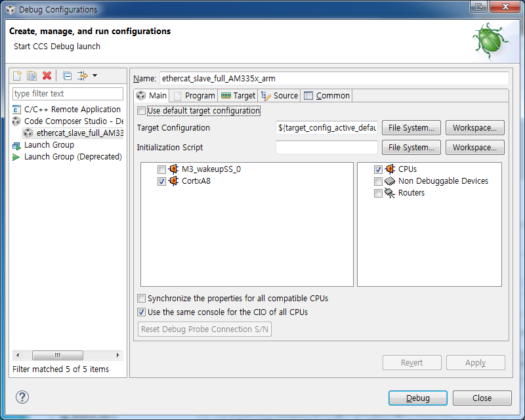Switch to the Main tab

pos(152,96)
